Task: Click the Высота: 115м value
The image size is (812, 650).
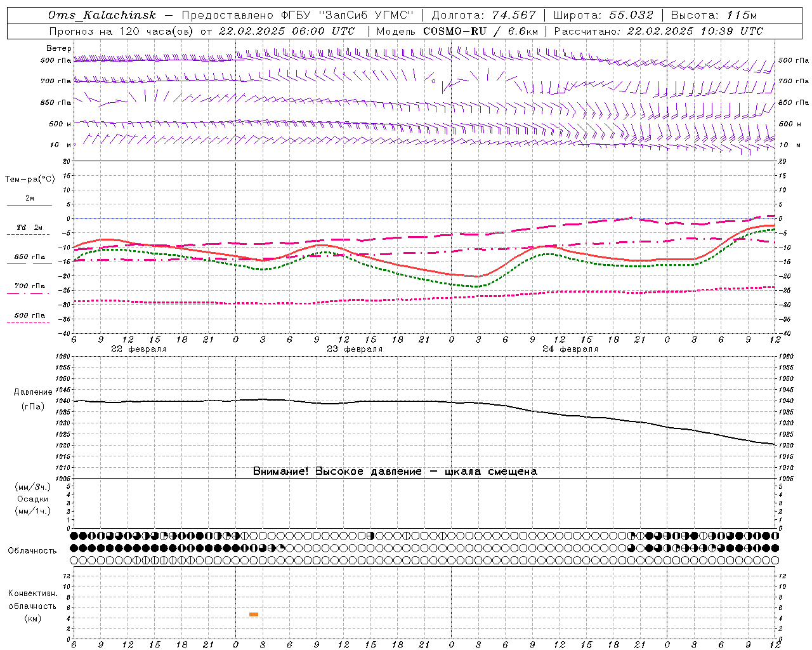Action: (714, 15)
